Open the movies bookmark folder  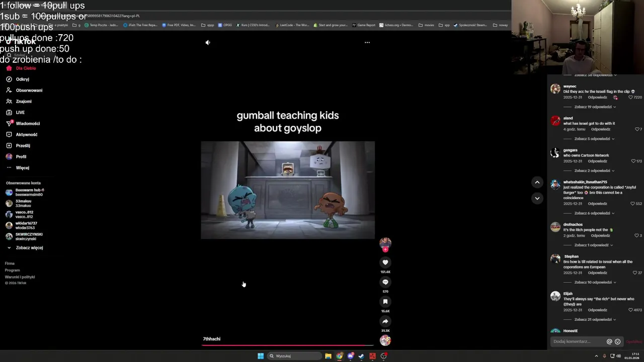point(426,25)
